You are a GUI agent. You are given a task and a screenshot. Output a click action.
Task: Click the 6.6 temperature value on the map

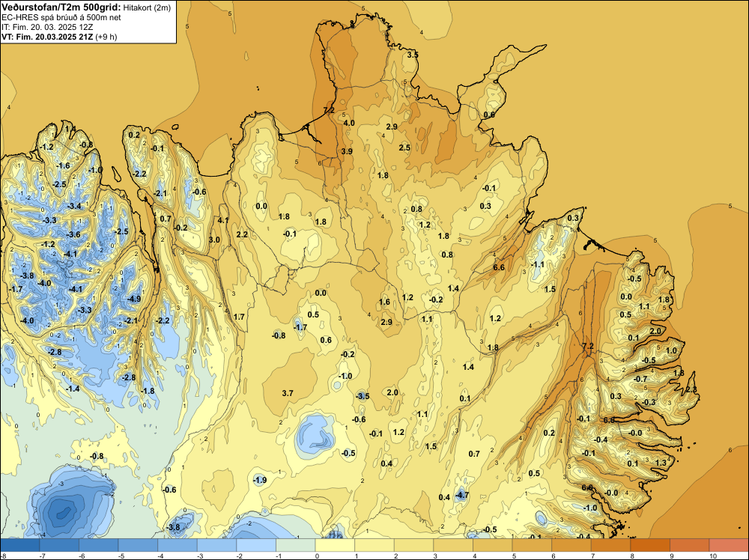pos(499,267)
